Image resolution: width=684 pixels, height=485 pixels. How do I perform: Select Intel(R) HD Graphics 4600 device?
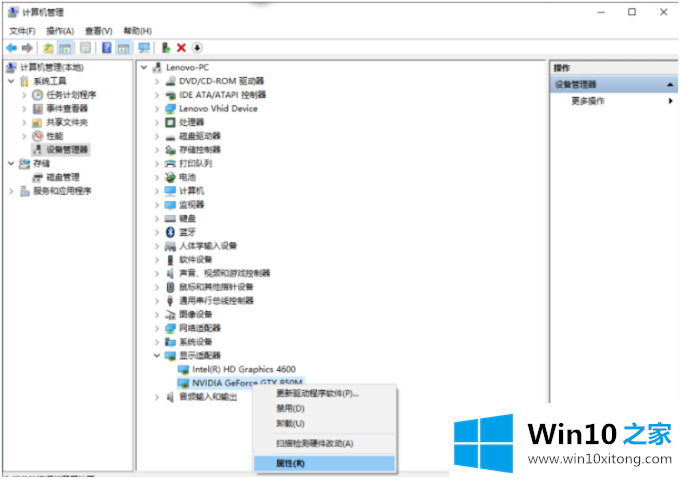pyautogui.click(x=244, y=370)
